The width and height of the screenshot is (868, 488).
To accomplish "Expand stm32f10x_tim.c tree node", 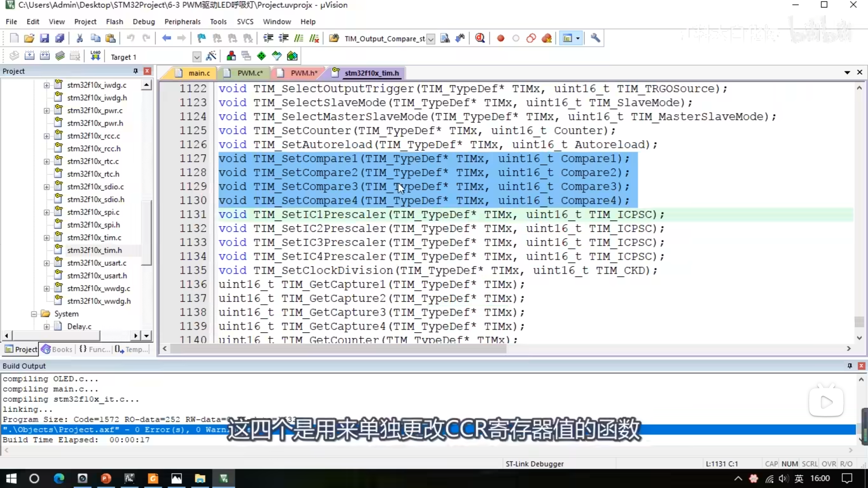I will click(47, 238).
